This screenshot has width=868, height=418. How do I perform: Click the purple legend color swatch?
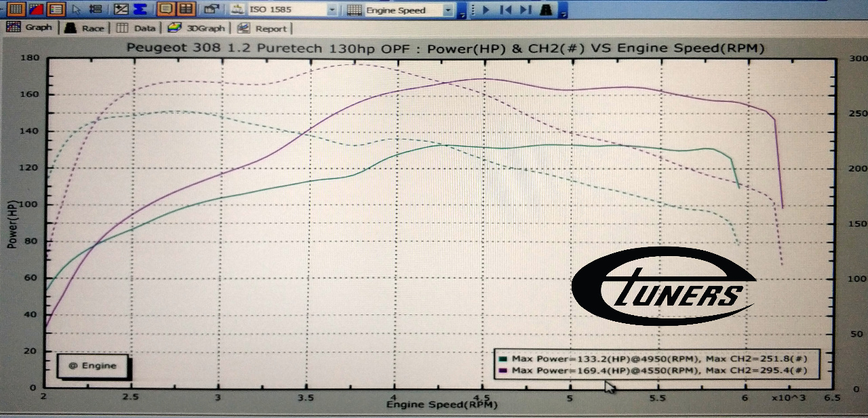pyautogui.click(x=502, y=371)
